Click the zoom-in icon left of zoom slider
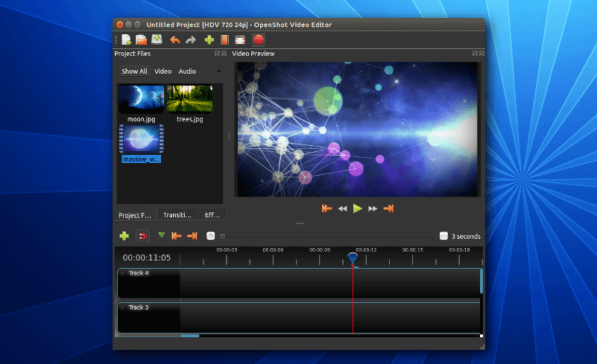The height and width of the screenshot is (364, 597). point(210,236)
